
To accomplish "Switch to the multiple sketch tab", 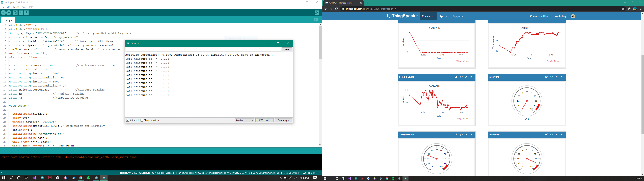I will pos(8,20).
